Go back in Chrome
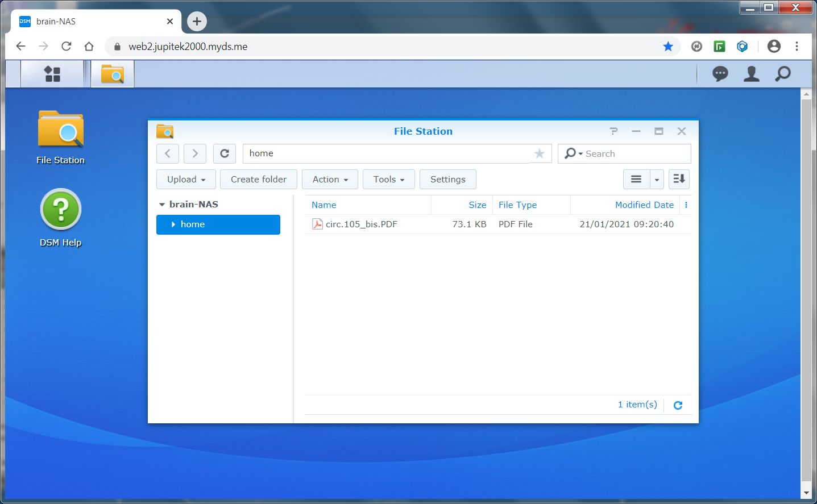This screenshot has height=504, width=817. click(x=21, y=47)
